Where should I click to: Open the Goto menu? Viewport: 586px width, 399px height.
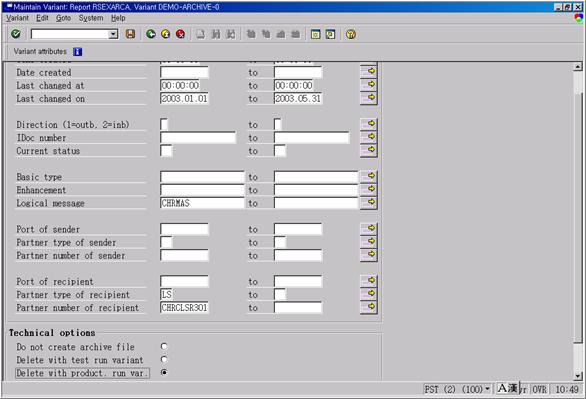click(64, 18)
